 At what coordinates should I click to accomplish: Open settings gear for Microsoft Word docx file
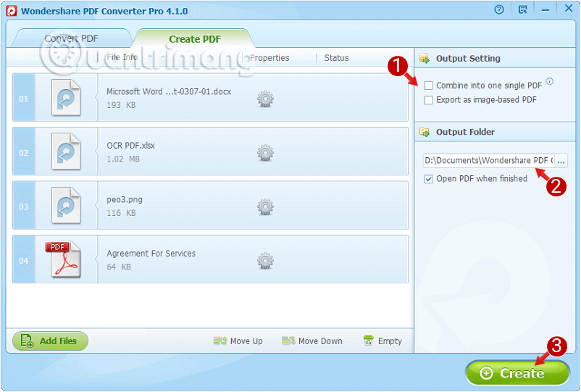265,99
